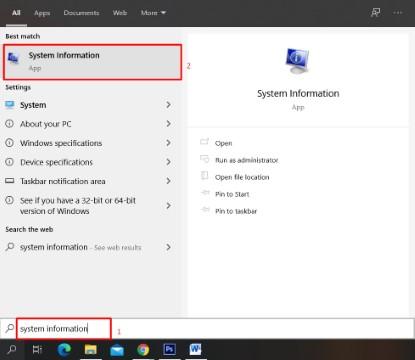Select the System Information best match
The width and height of the screenshot is (415, 360).
tap(93, 62)
